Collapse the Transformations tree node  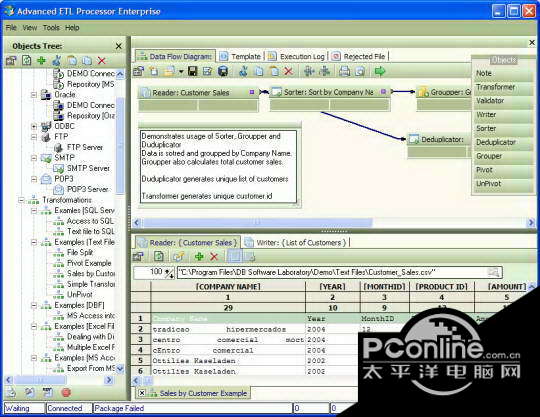[x=21, y=200]
